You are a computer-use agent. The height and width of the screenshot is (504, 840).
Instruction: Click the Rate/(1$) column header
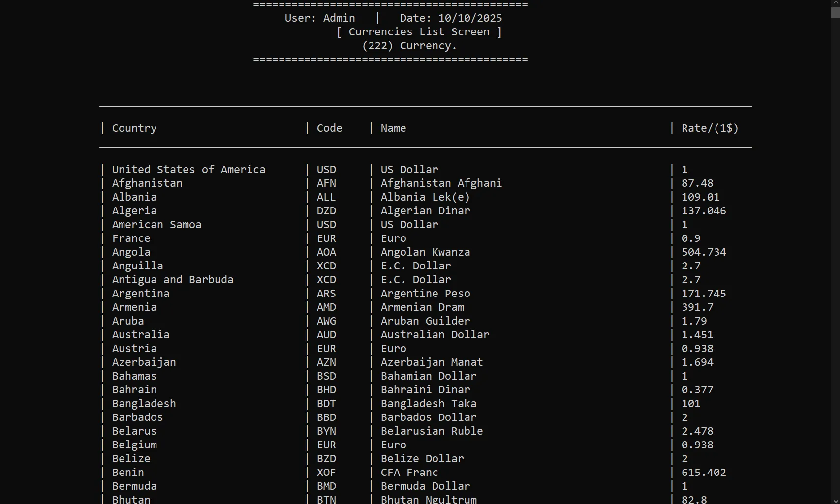pos(710,128)
